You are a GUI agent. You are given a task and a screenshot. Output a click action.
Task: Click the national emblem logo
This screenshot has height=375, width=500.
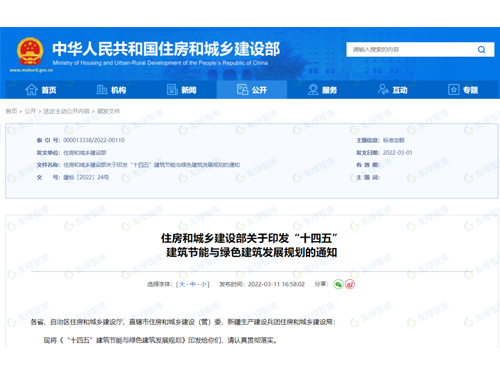coord(30,51)
